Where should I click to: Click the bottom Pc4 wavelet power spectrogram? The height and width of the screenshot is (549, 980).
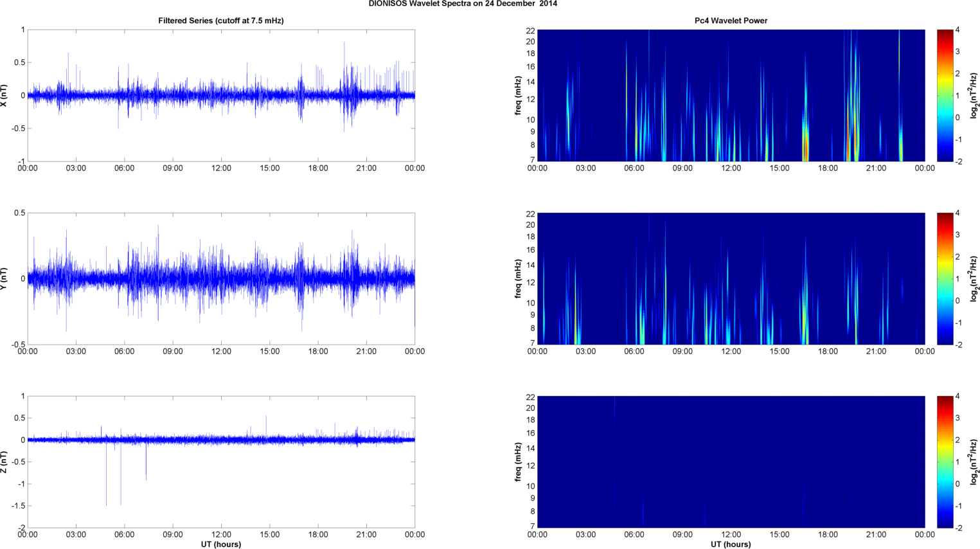731,462
